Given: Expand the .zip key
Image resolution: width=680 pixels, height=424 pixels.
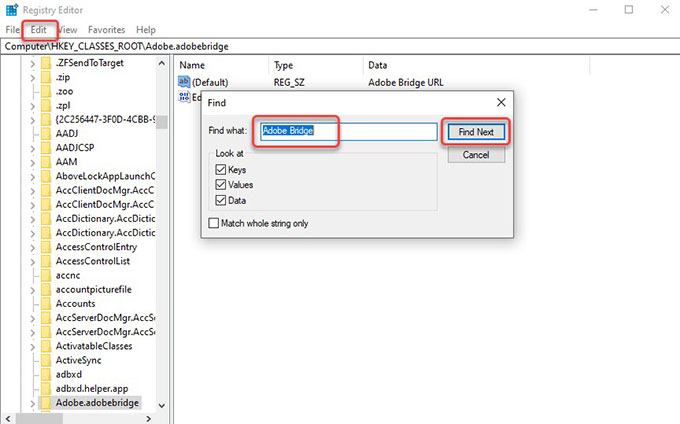Looking at the screenshot, I should pyautogui.click(x=33, y=78).
